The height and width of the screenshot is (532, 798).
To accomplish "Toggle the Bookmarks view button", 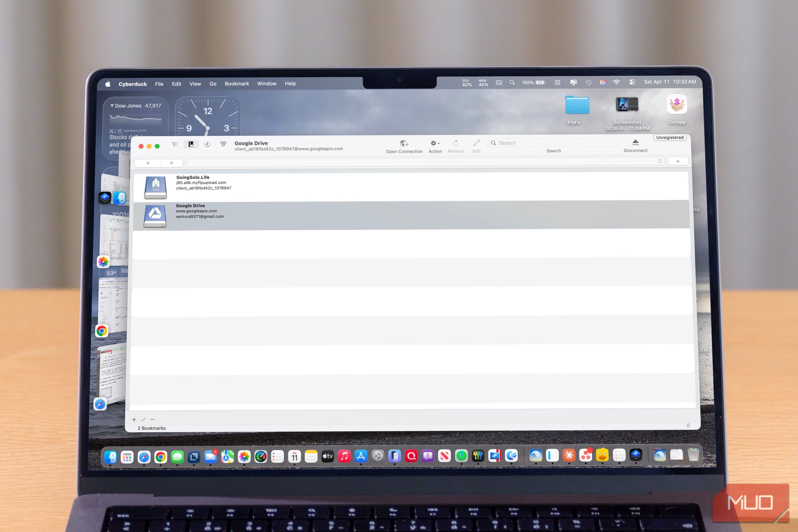I will tap(191, 144).
